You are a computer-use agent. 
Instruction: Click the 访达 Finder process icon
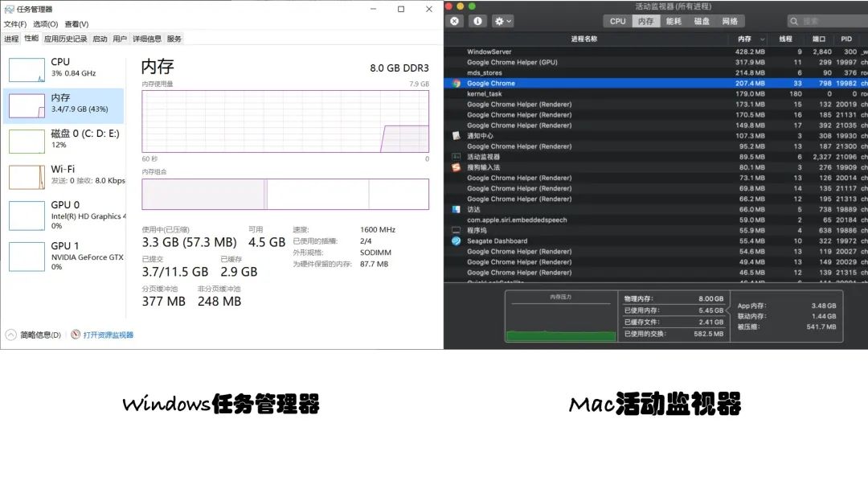[457, 209]
